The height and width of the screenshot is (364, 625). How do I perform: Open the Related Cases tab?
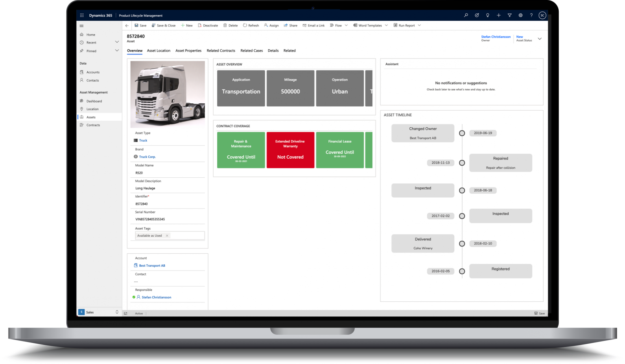[251, 51]
